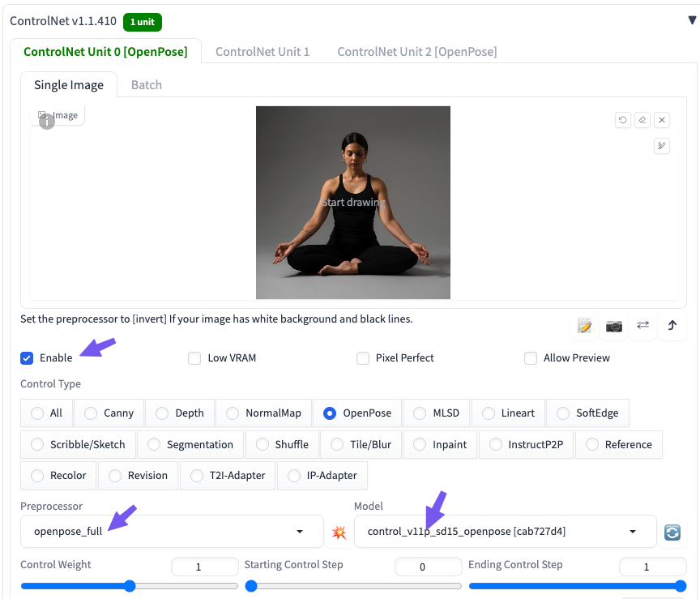The width and height of the screenshot is (700, 599).
Task: Enable the Pixel Perfect checkbox
Action: (363, 357)
